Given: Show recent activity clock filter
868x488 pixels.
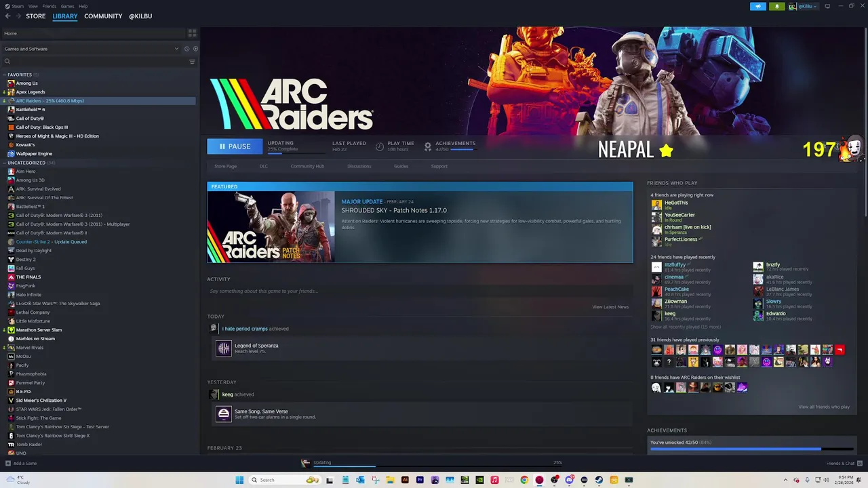Looking at the screenshot, I should [186, 49].
